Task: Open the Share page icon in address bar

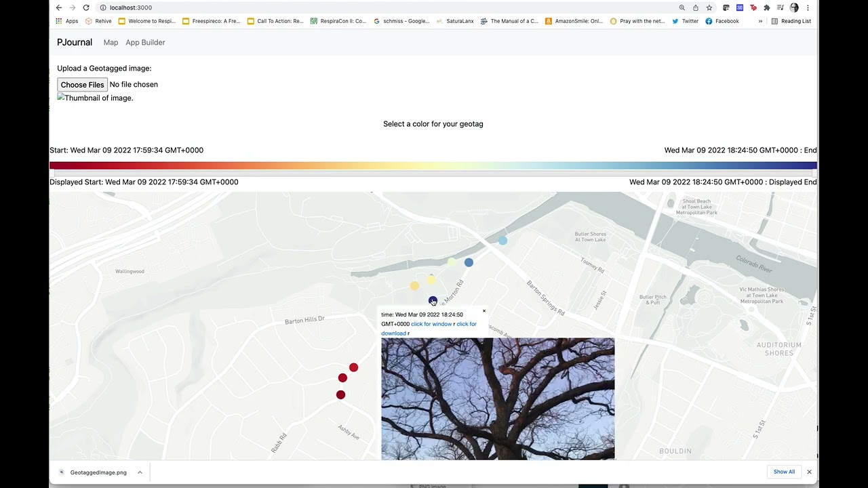Action: coord(696,7)
